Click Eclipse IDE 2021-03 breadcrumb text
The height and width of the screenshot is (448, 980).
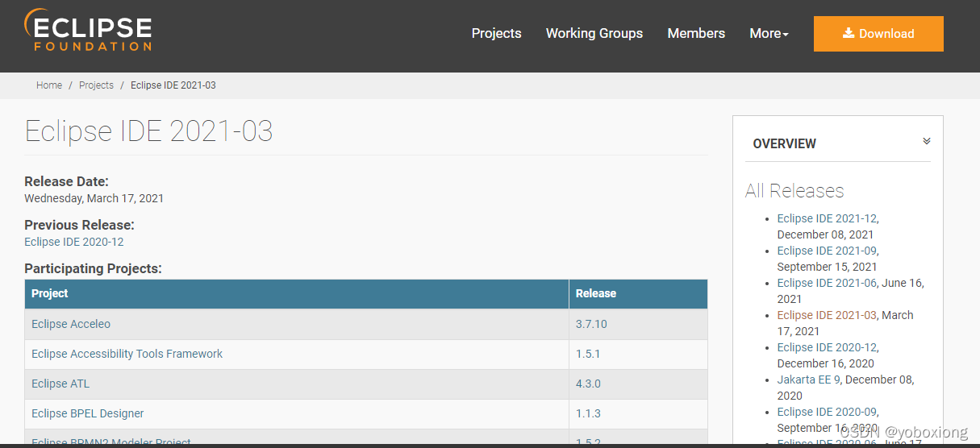click(173, 85)
